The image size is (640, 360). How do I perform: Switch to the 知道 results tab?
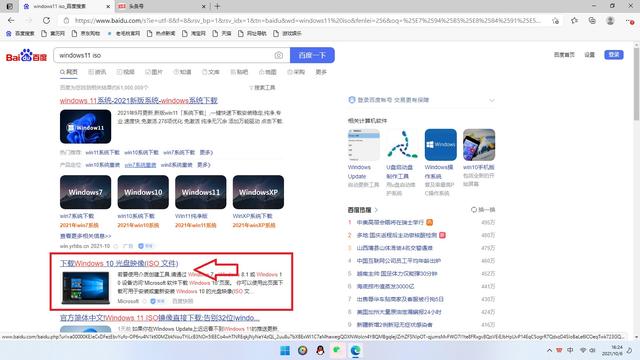pyautogui.click(x=182, y=72)
